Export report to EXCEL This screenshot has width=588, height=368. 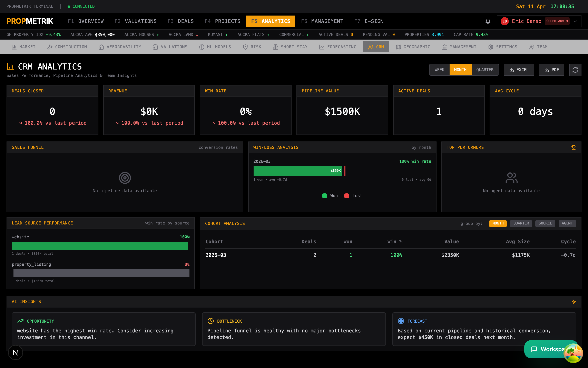click(519, 70)
